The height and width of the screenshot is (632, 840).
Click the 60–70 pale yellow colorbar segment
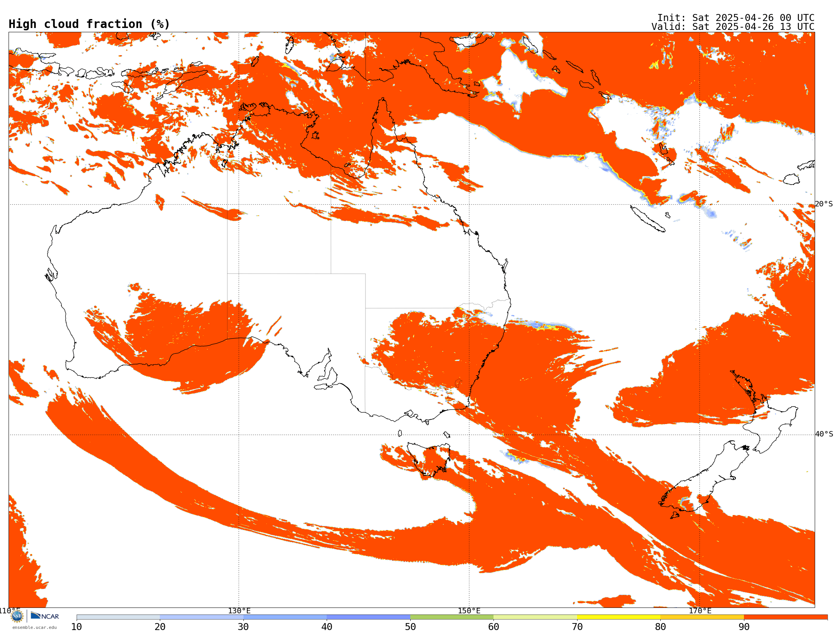[535, 617]
